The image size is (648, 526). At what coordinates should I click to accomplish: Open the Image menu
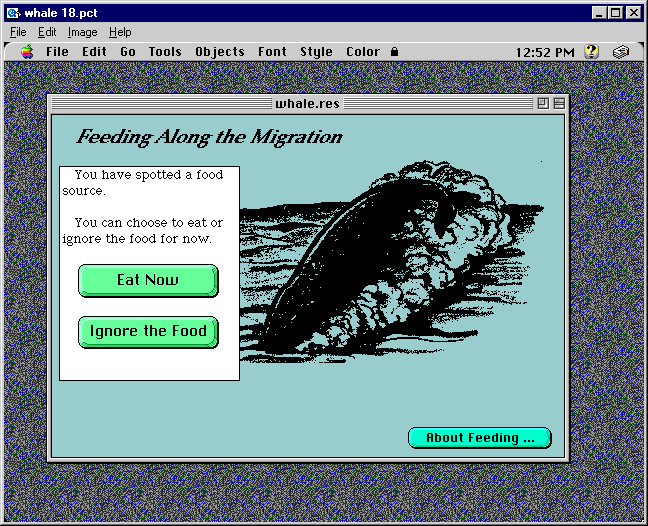[83, 32]
